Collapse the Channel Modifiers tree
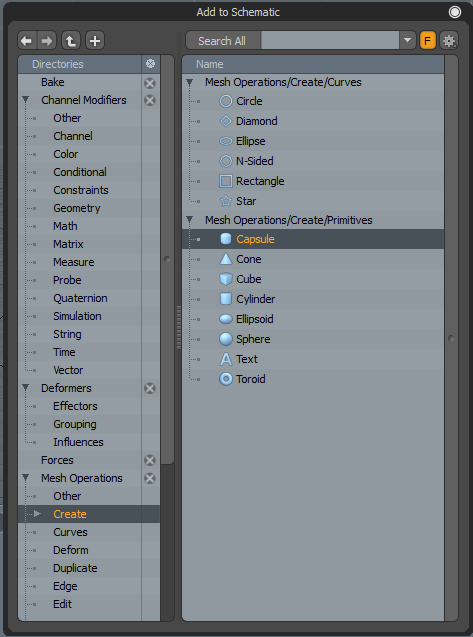Image resolution: width=473 pixels, height=637 pixels. point(26,100)
